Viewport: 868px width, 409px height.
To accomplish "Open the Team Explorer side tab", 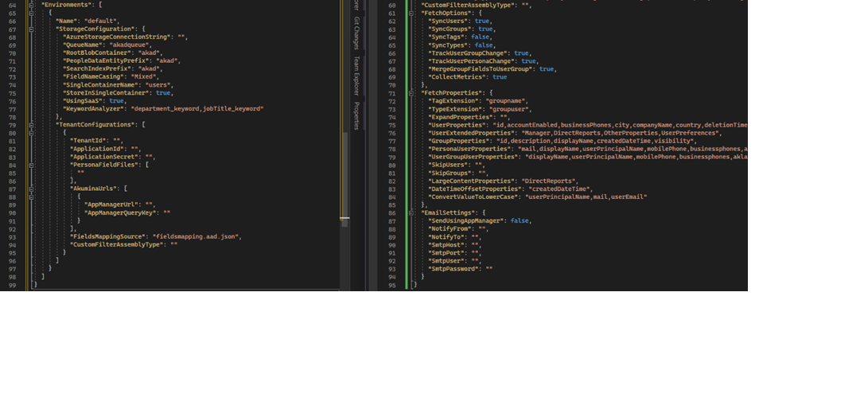I will 356,76.
